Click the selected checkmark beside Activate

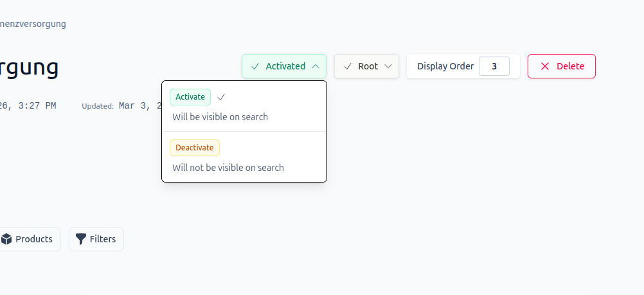click(x=221, y=97)
